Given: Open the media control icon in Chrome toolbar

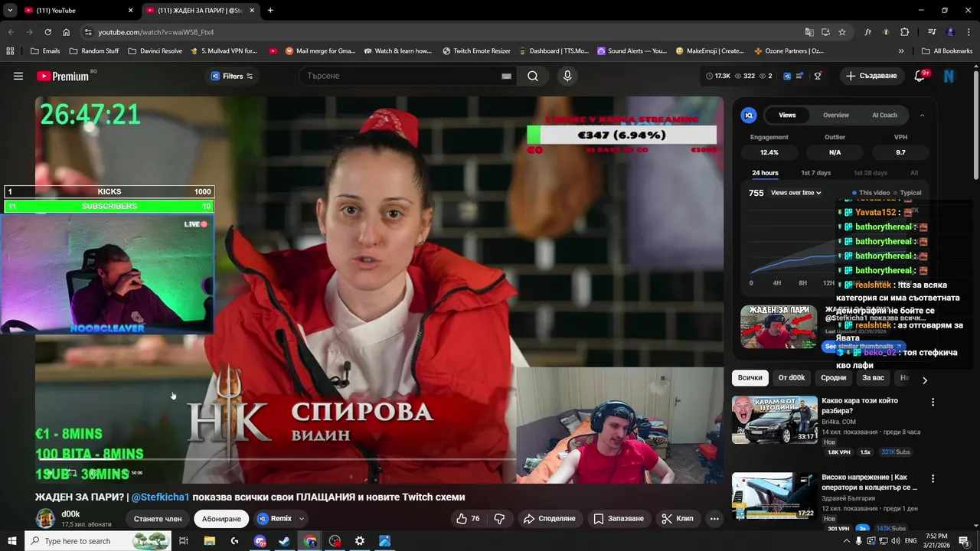Looking at the screenshot, I should tap(932, 32).
